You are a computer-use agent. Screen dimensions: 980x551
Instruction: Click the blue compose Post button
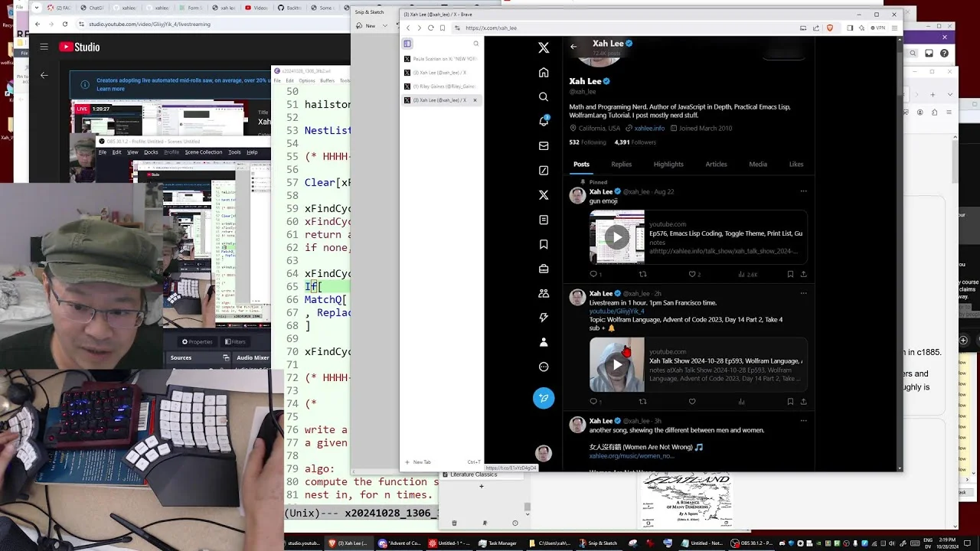coord(544,398)
